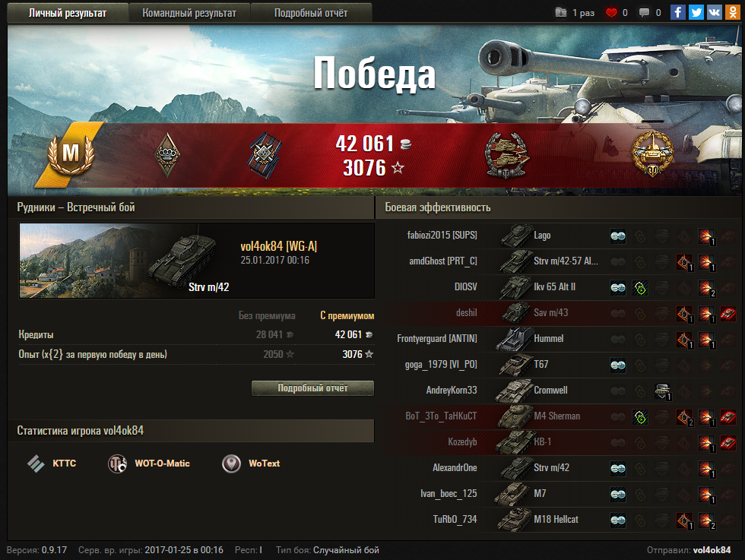The width and height of the screenshot is (745, 560).
Task: Open WoText statistics link
Action: (251, 464)
